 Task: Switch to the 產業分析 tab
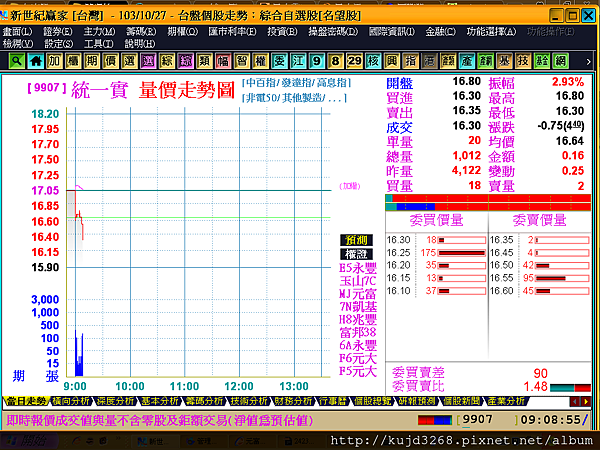tap(506, 401)
